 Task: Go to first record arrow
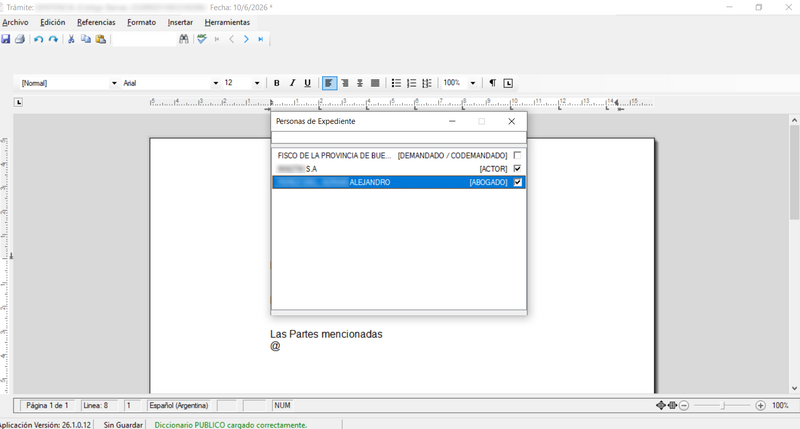pyautogui.click(x=217, y=39)
